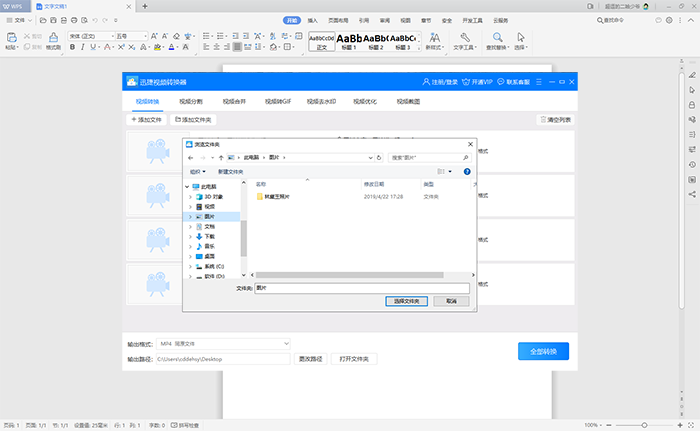Click the refresh icon beside the address bar

click(379, 158)
